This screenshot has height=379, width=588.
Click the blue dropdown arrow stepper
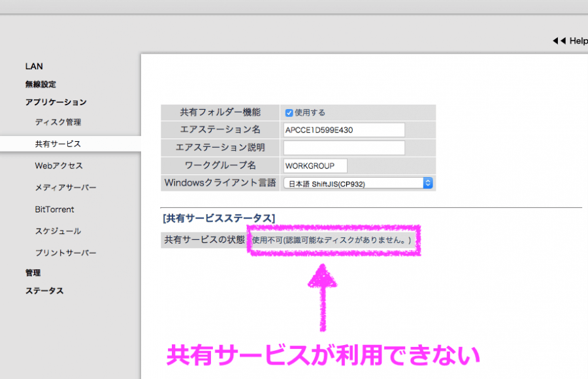(x=428, y=184)
